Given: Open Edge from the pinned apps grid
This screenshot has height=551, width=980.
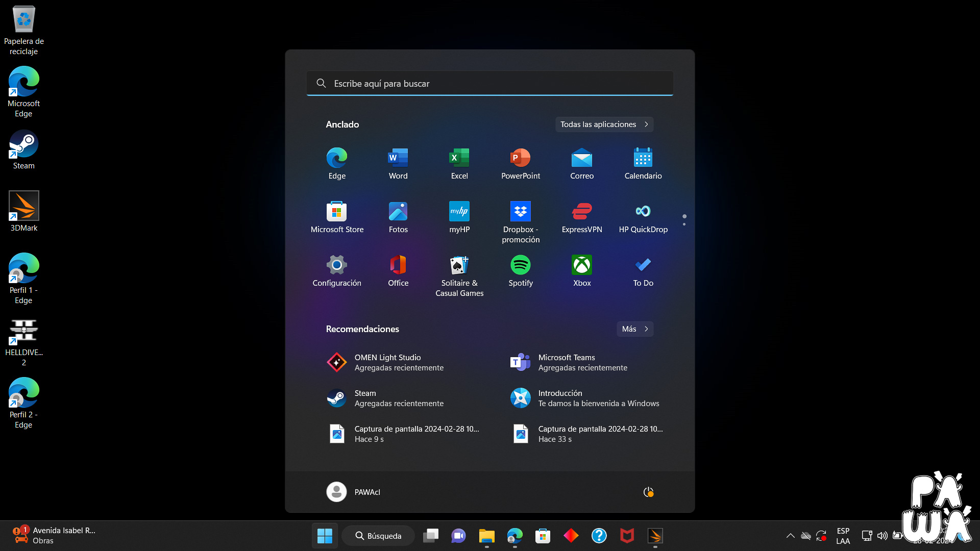Looking at the screenshot, I should pos(337,164).
